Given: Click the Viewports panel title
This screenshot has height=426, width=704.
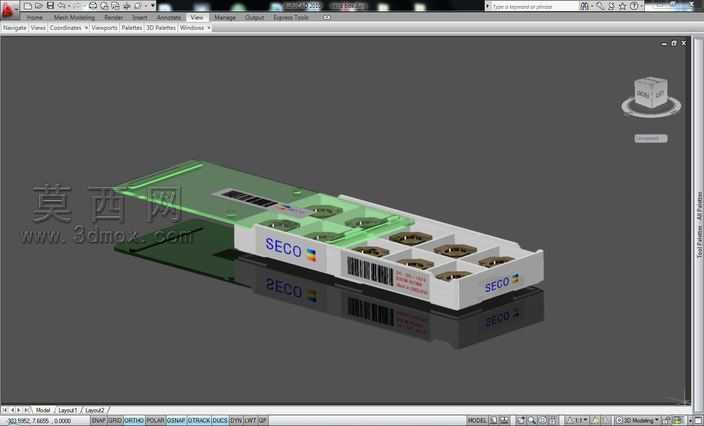Looking at the screenshot, I should pos(104,28).
